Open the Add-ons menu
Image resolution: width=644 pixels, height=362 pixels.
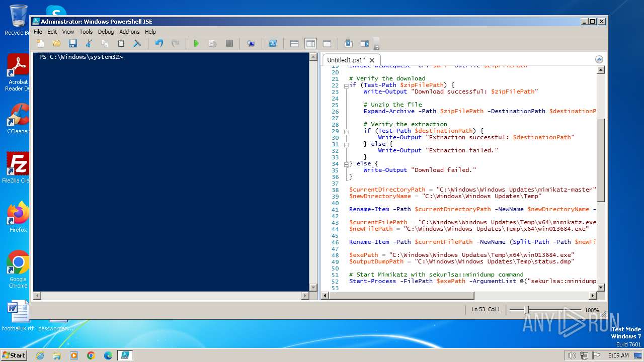129,32
